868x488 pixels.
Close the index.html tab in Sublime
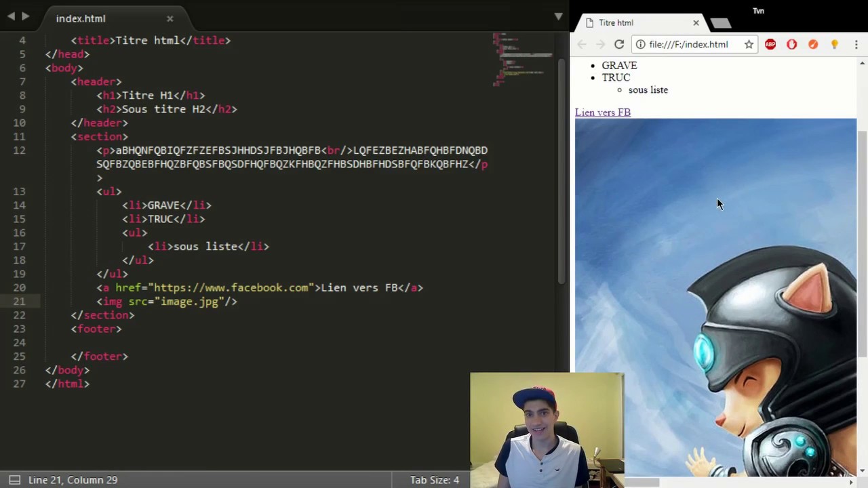coord(170,18)
